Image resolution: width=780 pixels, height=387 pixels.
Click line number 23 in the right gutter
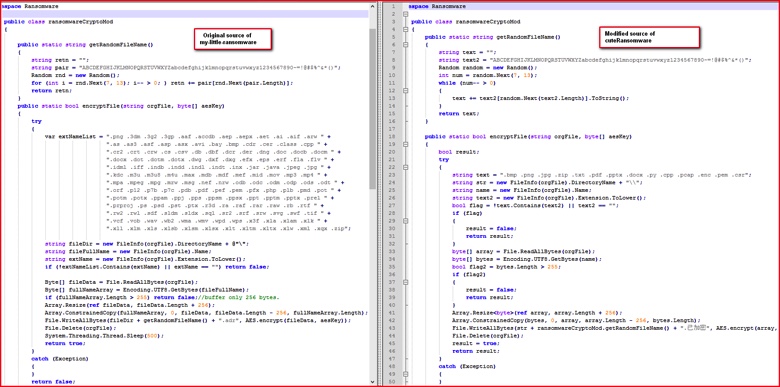coord(392,175)
